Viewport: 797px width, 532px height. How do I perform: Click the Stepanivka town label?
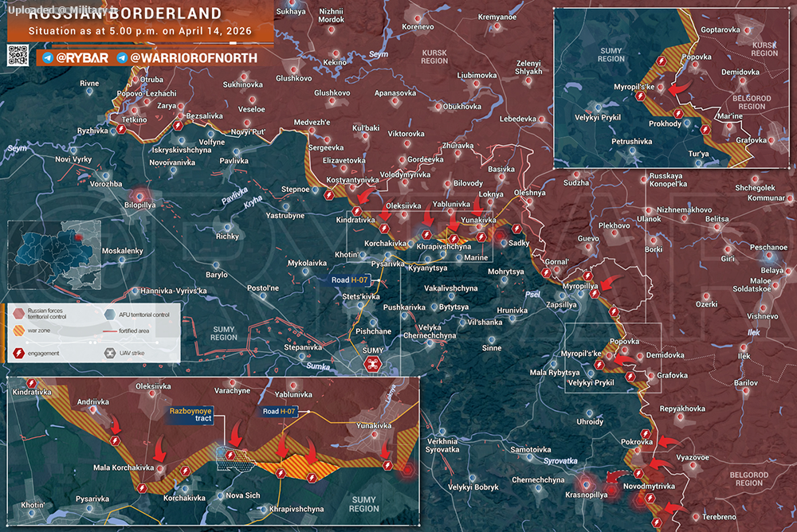click(x=303, y=347)
